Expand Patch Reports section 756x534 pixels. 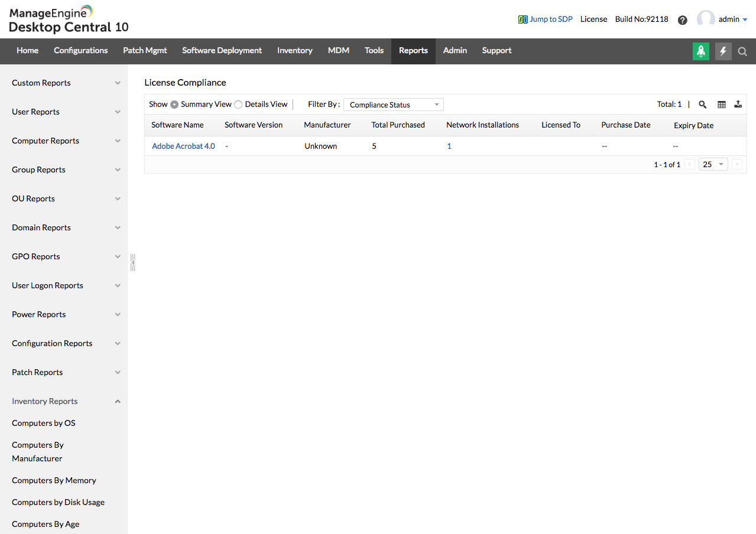pos(64,372)
